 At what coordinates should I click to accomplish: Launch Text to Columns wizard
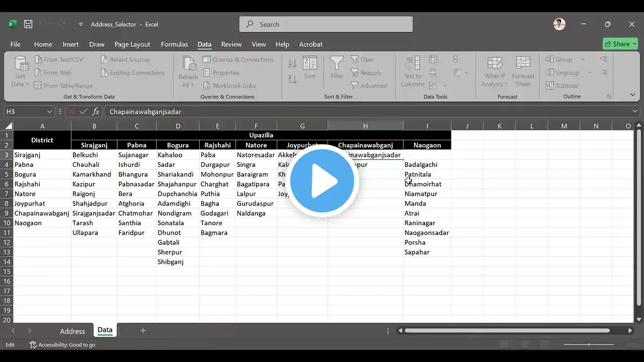[x=413, y=71]
